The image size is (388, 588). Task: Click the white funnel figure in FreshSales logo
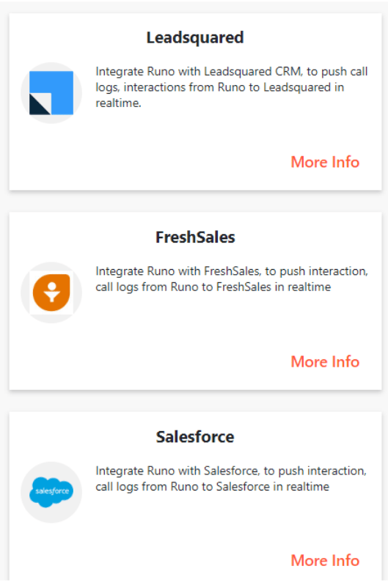point(52,292)
